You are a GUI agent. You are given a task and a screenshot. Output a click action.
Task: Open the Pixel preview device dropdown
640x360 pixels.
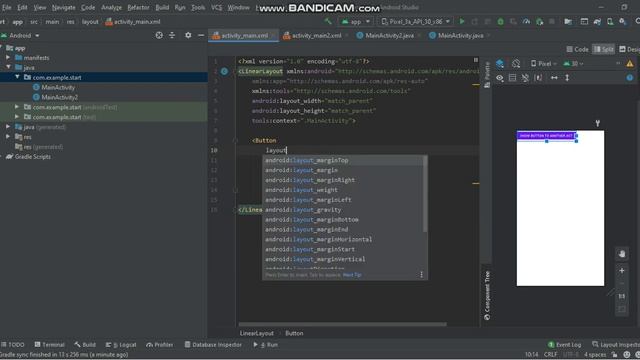pos(544,64)
